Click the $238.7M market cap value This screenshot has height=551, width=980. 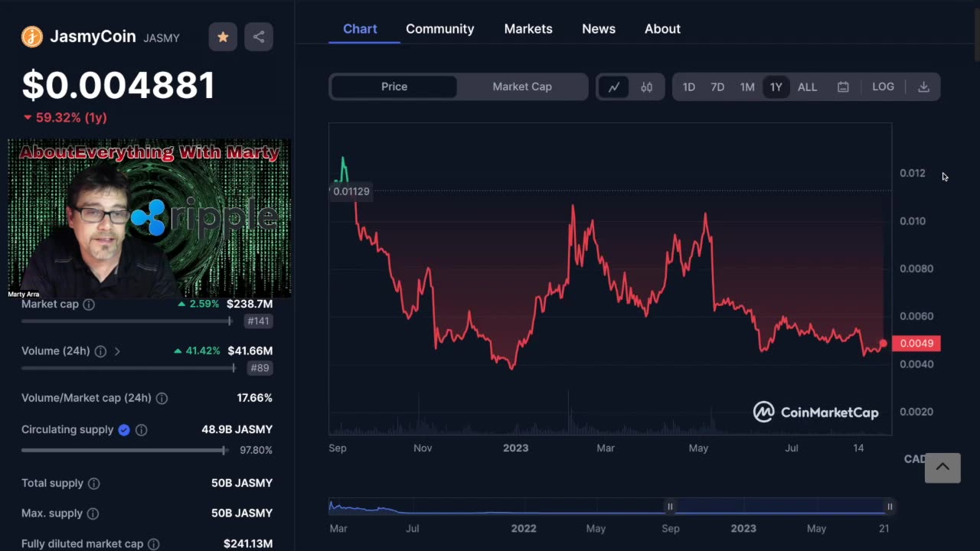coord(250,305)
